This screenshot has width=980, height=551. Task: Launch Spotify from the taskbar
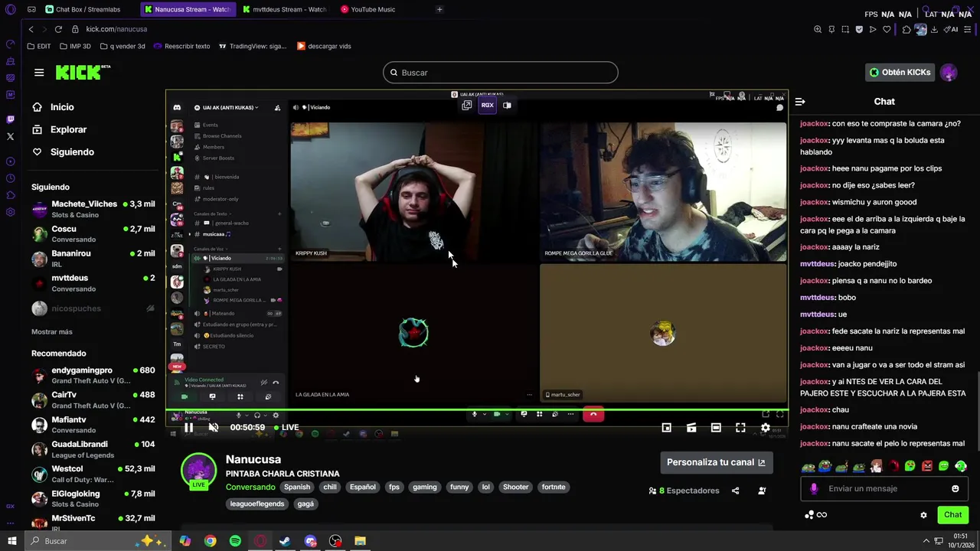(235, 541)
